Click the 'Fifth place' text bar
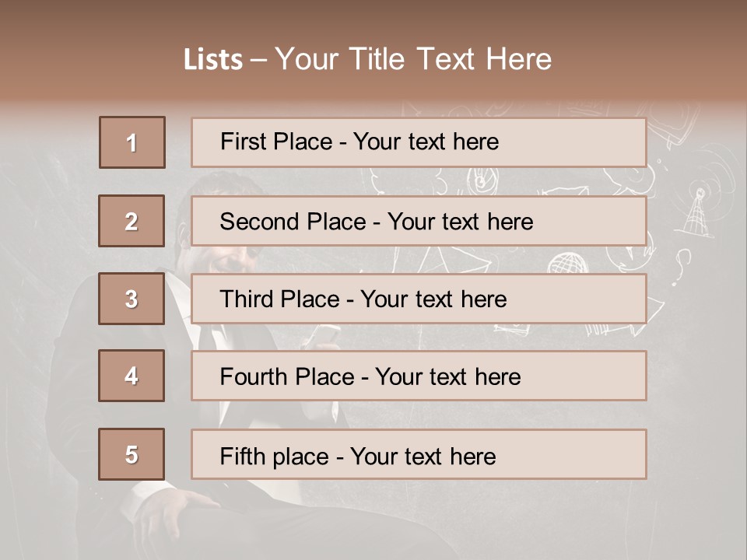This screenshot has width=747, height=560. (419, 455)
